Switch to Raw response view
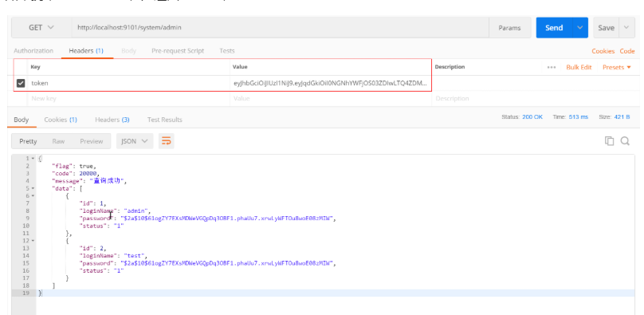Screen dimensions: 644x315 pyautogui.click(x=58, y=141)
